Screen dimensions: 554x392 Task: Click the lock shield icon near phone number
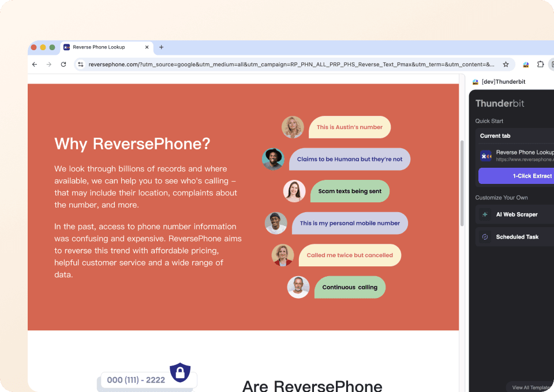coord(180,372)
